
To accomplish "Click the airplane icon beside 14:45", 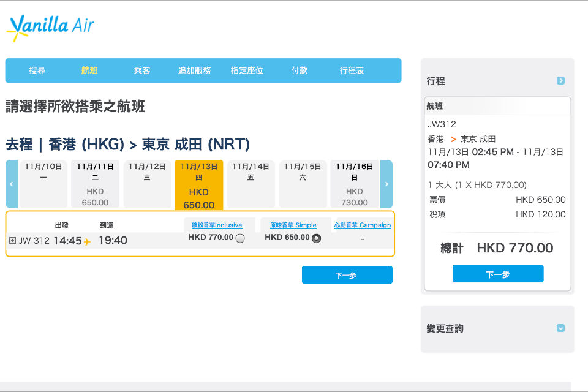I will pyautogui.click(x=87, y=241).
